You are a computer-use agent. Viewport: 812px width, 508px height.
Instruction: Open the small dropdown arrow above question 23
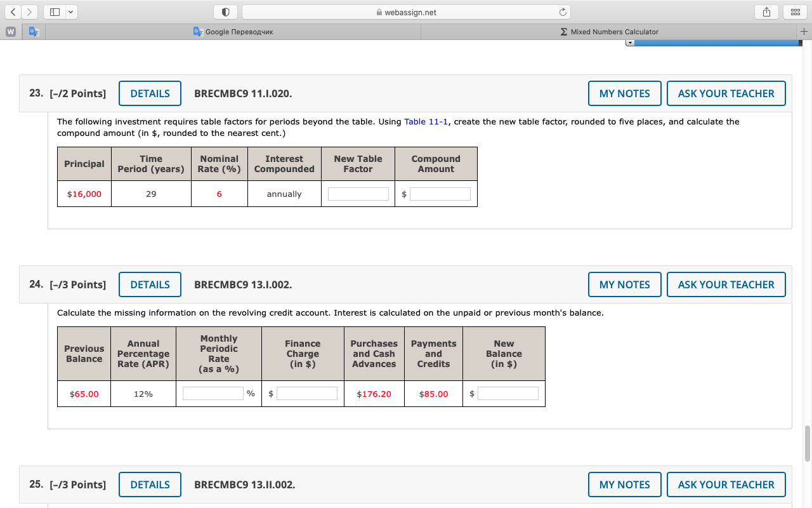point(630,43)
